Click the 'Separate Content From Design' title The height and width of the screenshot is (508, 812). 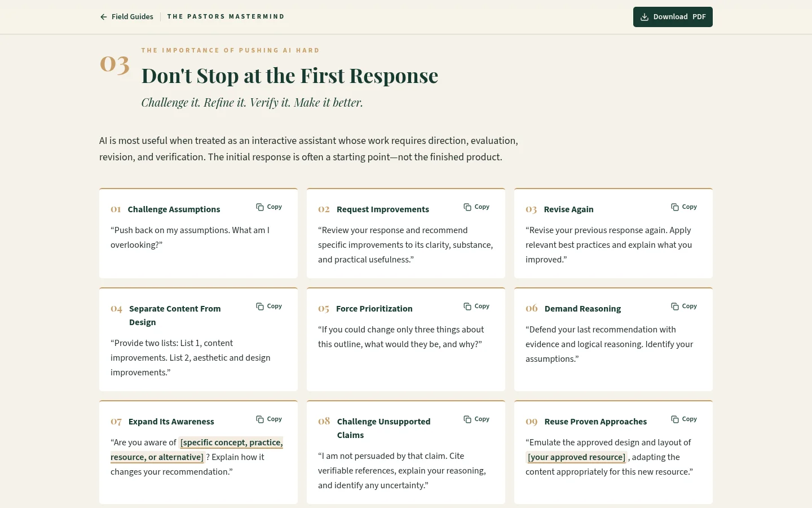175,316
